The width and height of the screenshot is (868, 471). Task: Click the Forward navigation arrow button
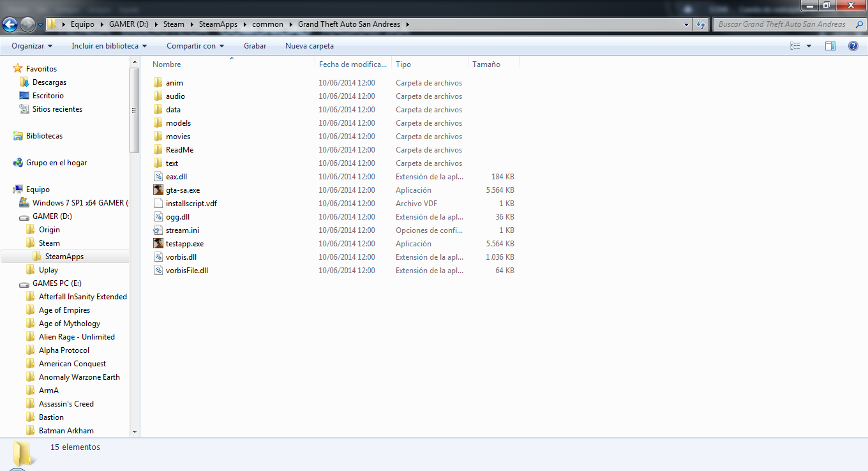[28, 25]
